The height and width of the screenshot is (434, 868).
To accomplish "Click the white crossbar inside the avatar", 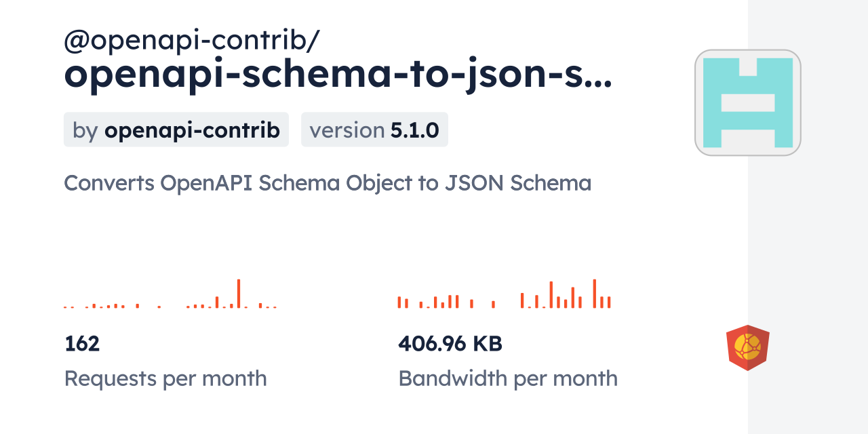I will [747, 102].
